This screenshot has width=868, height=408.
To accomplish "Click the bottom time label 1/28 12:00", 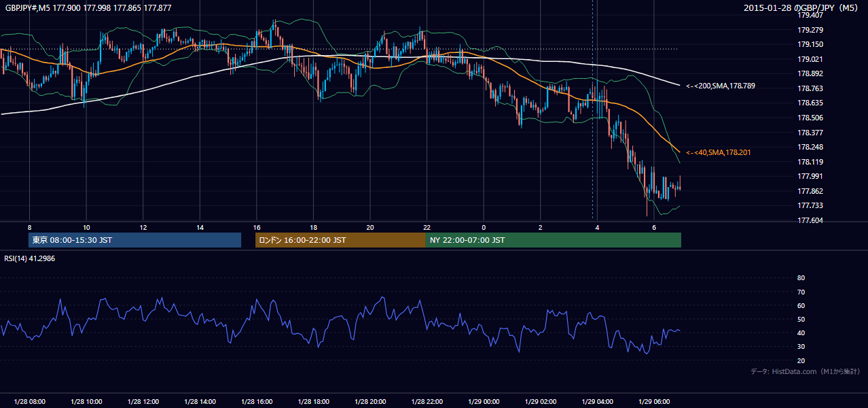I will pos(143,402).
